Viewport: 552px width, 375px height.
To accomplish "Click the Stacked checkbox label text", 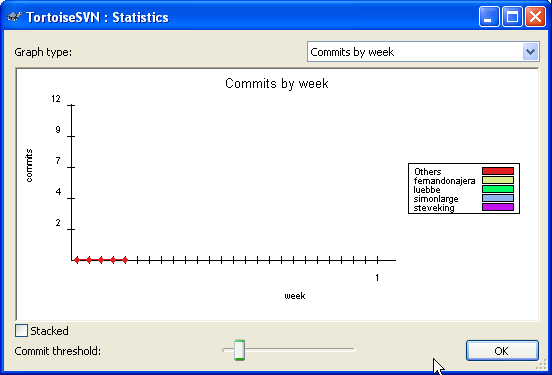I will (49, 331).
